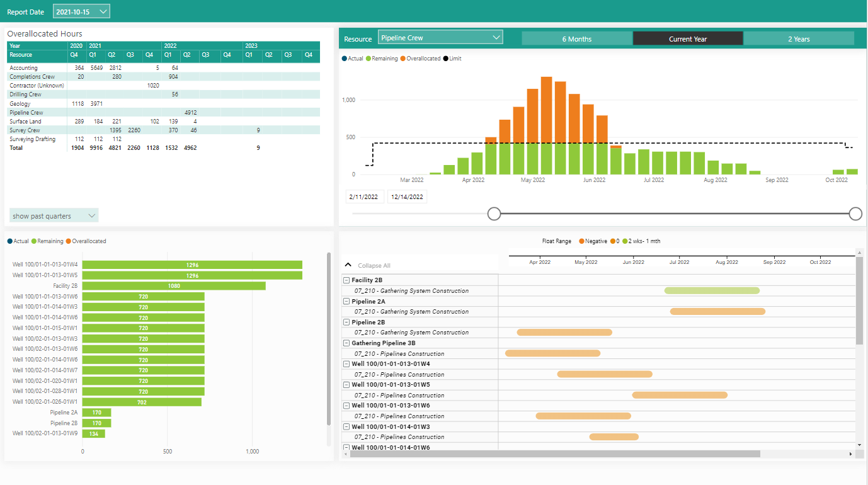Collapse the Facility 2B group
868x485 pixels.
(x=346, y=280)
